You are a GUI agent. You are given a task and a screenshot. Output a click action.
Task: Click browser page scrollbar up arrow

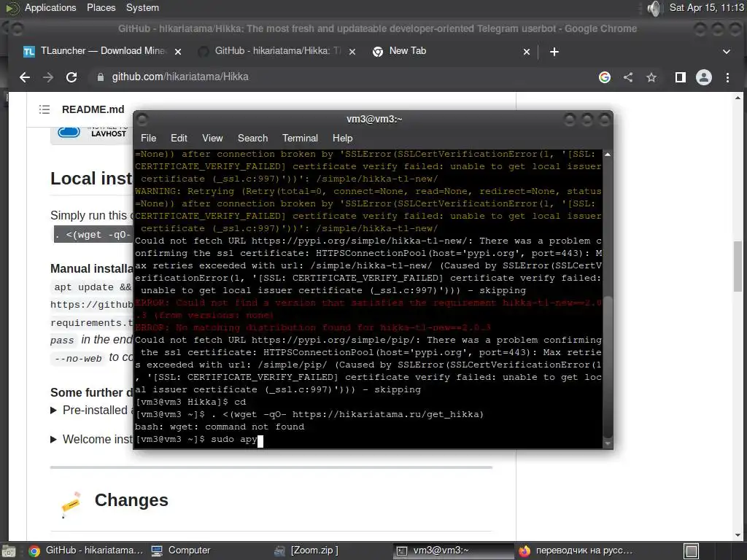coord(738,98)
